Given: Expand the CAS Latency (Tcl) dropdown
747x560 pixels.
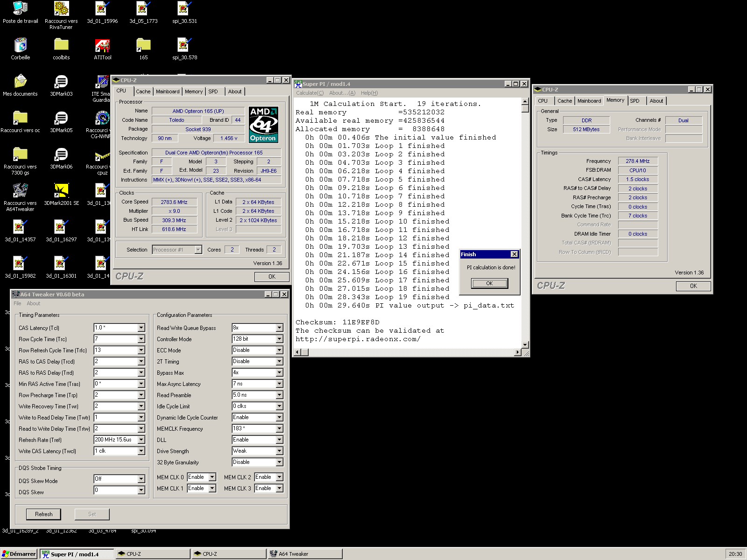Looking at the screenshot, I should click(x=141, y=328).
